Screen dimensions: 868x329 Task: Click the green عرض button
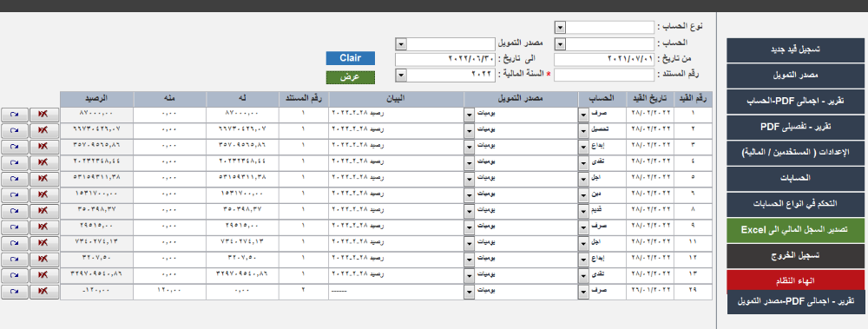pyautogui.click(x=351, y=77)
